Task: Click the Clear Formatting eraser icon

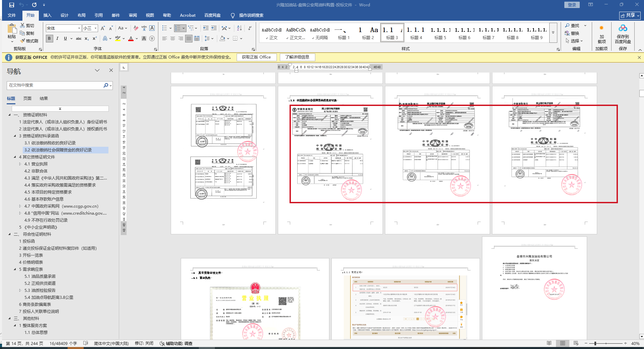Action: pos(136,28)
